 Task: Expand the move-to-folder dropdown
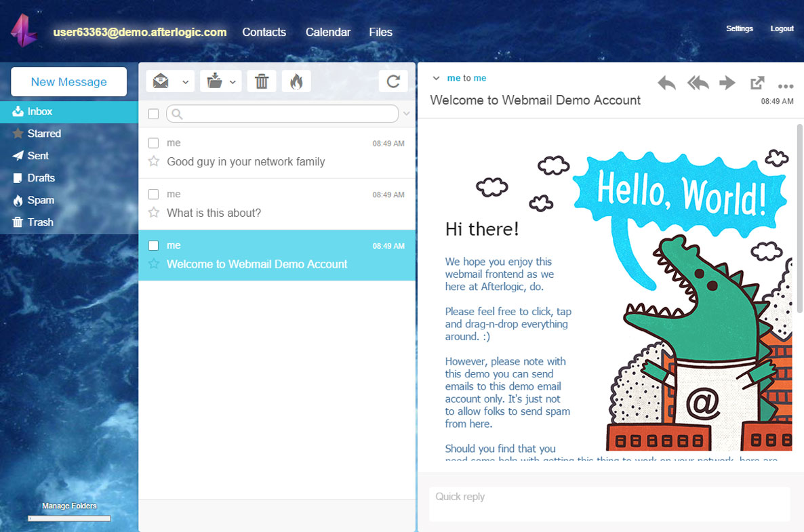[233, 82]
